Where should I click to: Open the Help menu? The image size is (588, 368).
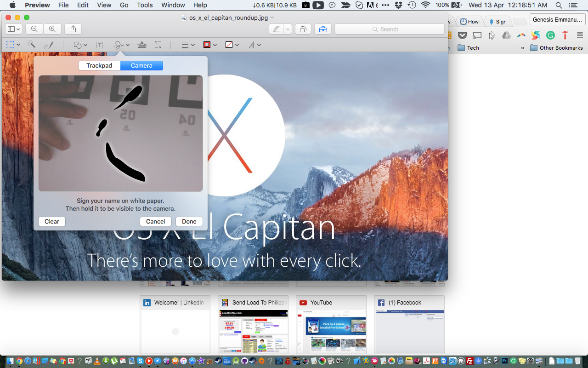point(200,5)
